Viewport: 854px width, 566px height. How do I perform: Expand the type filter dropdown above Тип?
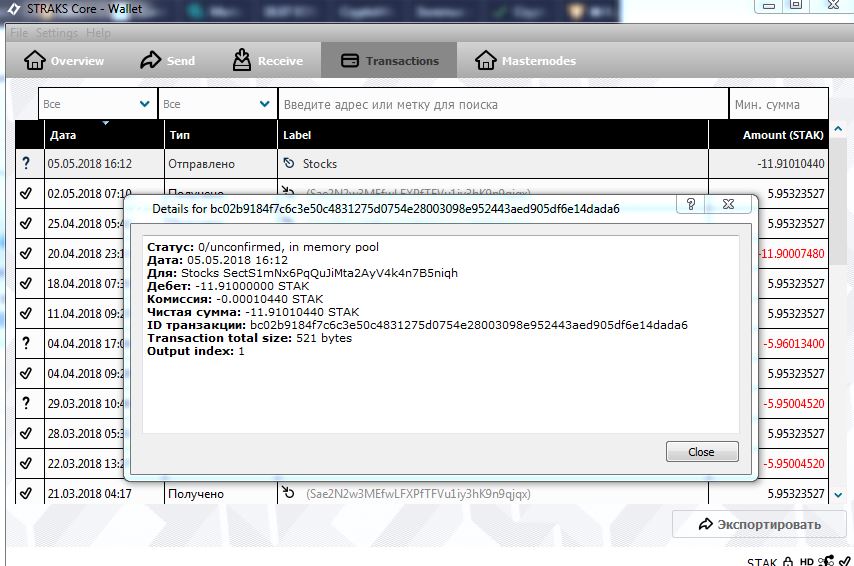218,104
